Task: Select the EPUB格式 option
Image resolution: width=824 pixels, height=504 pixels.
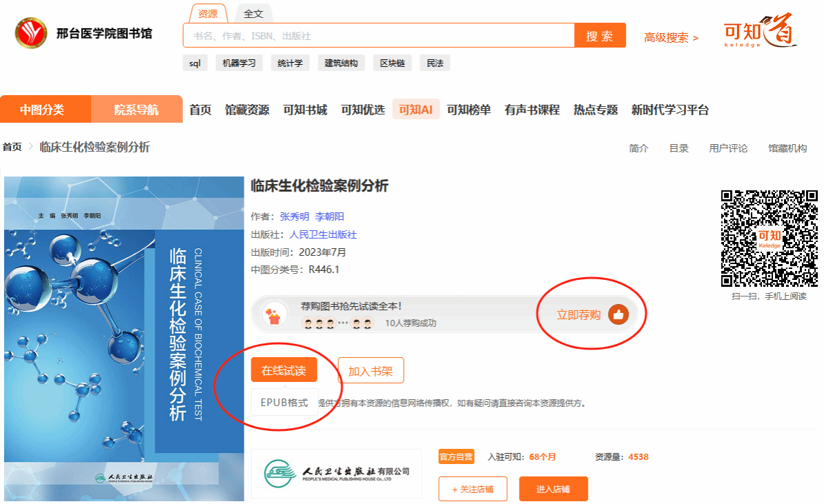Action: tap(284, 402)
